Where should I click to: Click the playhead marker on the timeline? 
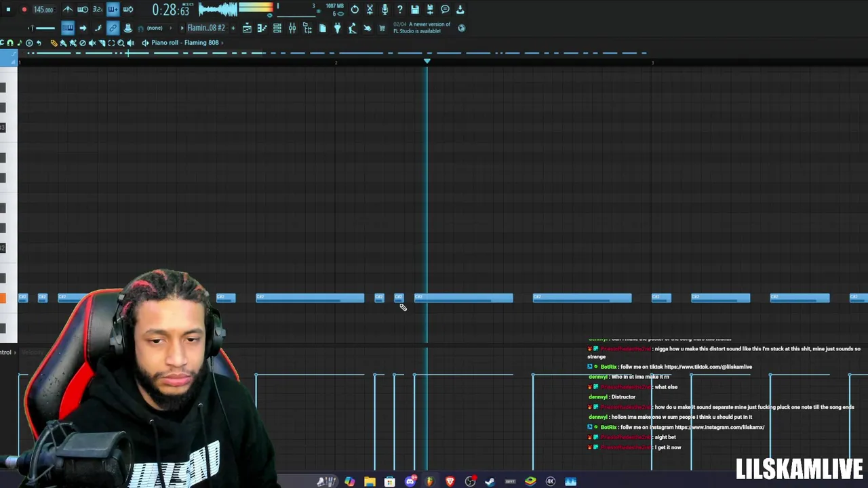click(427, 61)
